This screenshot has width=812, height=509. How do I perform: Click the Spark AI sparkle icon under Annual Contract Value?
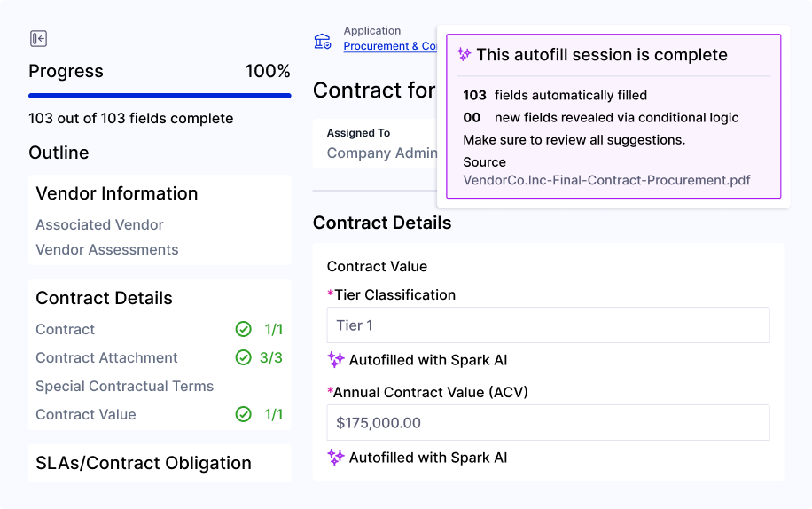[x=336, y=458]
